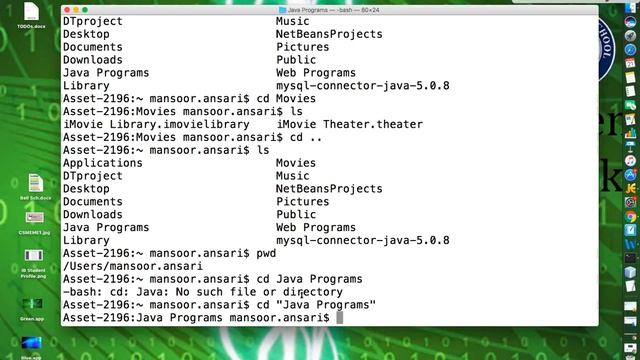Open Reminders list icon in dock
640x360 pixels.
630,91
